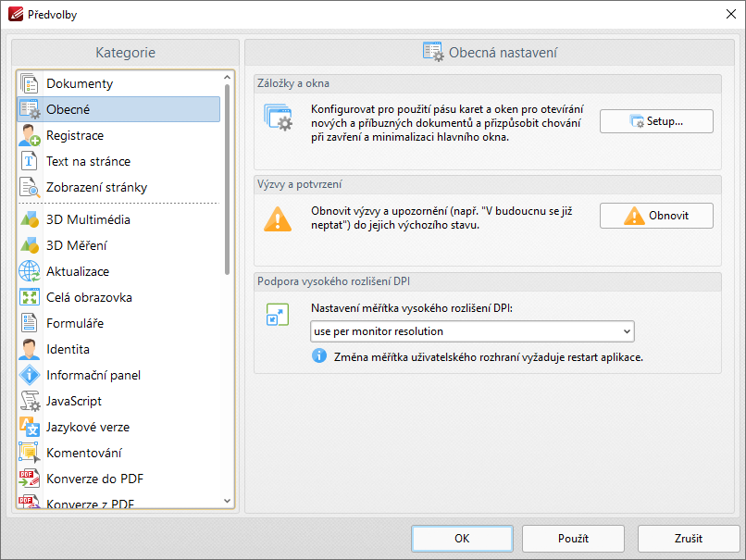Image resolution: width=746 pixels, height=560 pixels.
Task: Click the Text na stránce icon
Action: click(29, 161)
